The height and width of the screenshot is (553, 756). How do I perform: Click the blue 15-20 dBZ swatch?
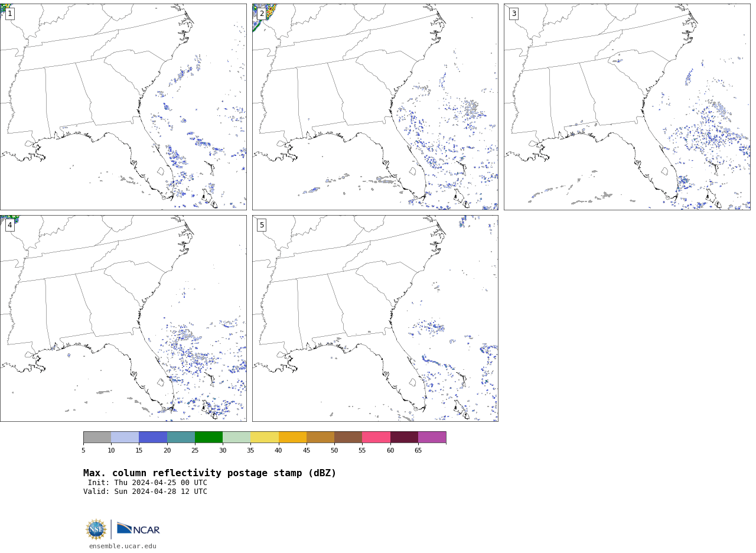(x=153, y=437)
